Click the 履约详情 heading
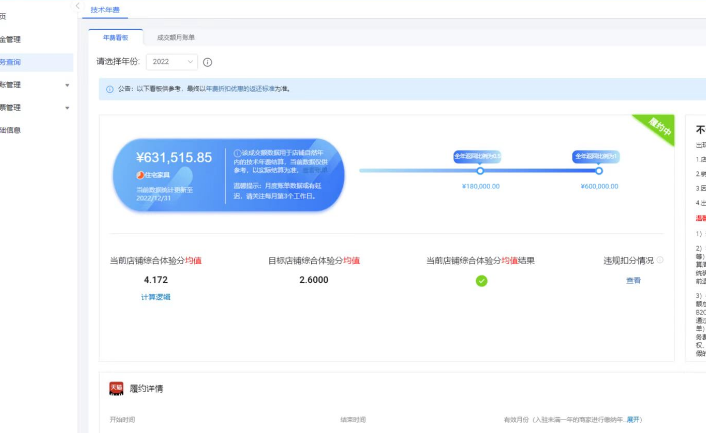Image resolution: width=706 pixels, height=433 pixels. tap(146, 389)
